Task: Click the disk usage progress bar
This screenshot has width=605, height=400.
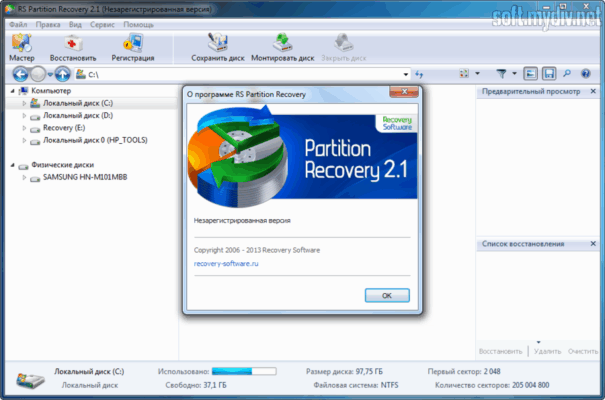Action: point(244,371)
